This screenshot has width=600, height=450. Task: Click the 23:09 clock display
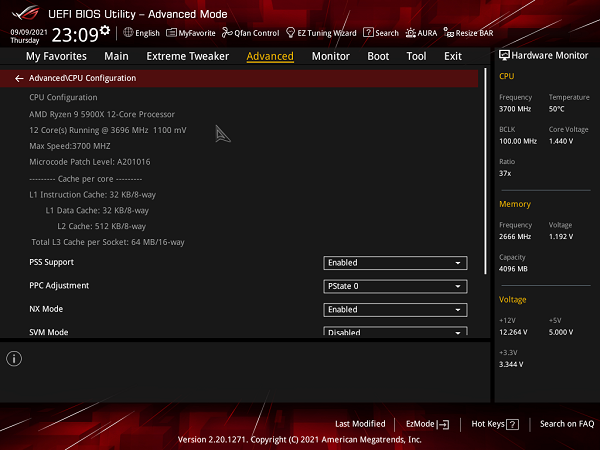click(75, 35)
